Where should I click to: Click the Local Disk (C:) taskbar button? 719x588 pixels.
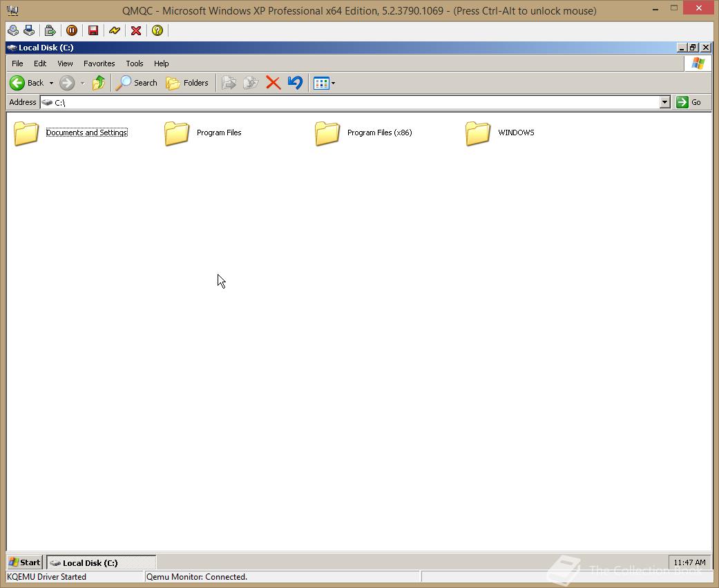pos(102,562)
